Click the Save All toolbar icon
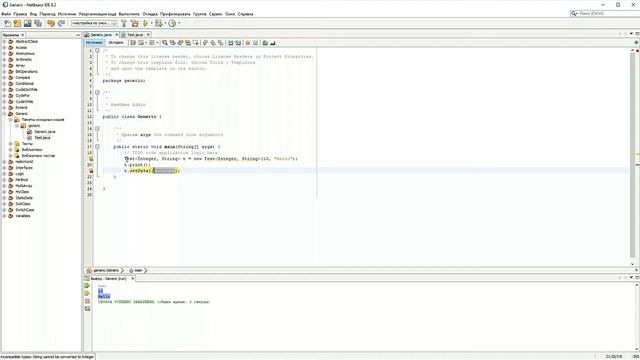The width and height of the screenshot is (640, 360). 38,24
